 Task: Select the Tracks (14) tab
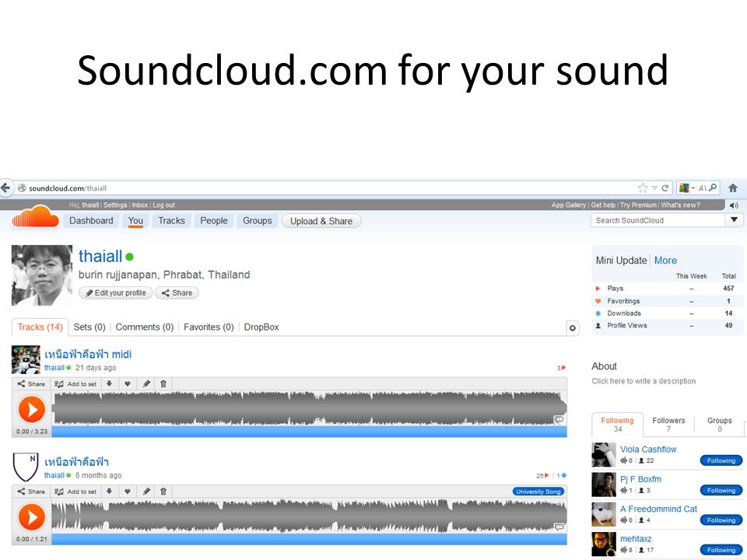coord(40,327)
